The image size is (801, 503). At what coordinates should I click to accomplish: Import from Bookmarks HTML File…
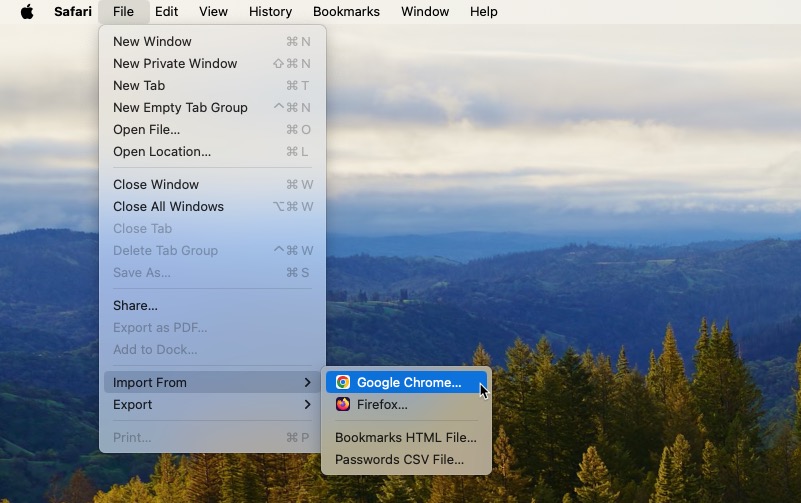[407, 437]
